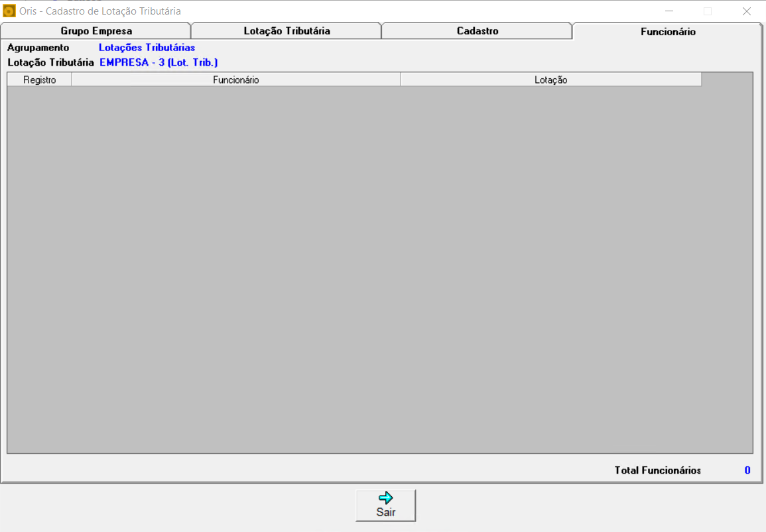Close the Cadastro de Lotação Tributária window

[746, 11]
